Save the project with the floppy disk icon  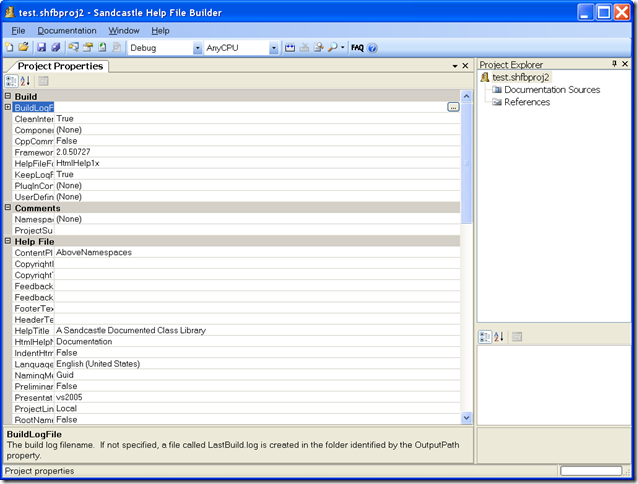pos(42,47)
